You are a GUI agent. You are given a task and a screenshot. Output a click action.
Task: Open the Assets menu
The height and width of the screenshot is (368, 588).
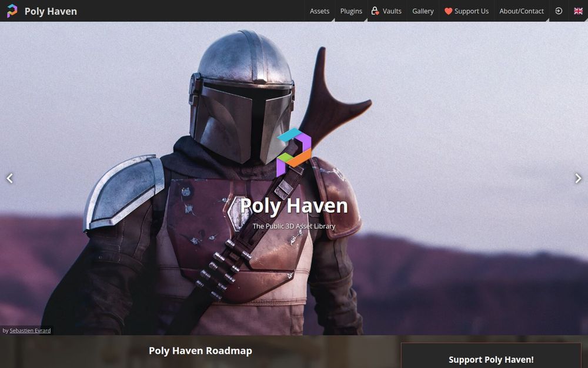[319, 11]
